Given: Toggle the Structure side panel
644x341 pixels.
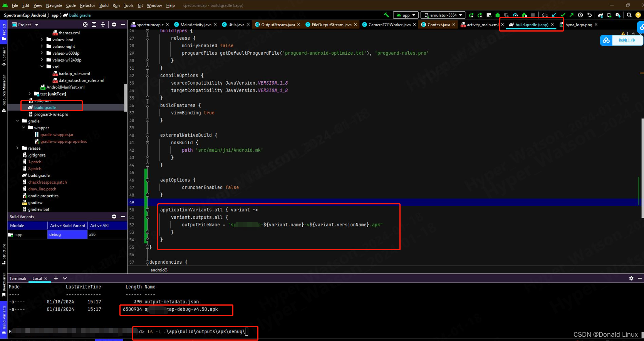Looking at the screenshot, I should 4,254.
